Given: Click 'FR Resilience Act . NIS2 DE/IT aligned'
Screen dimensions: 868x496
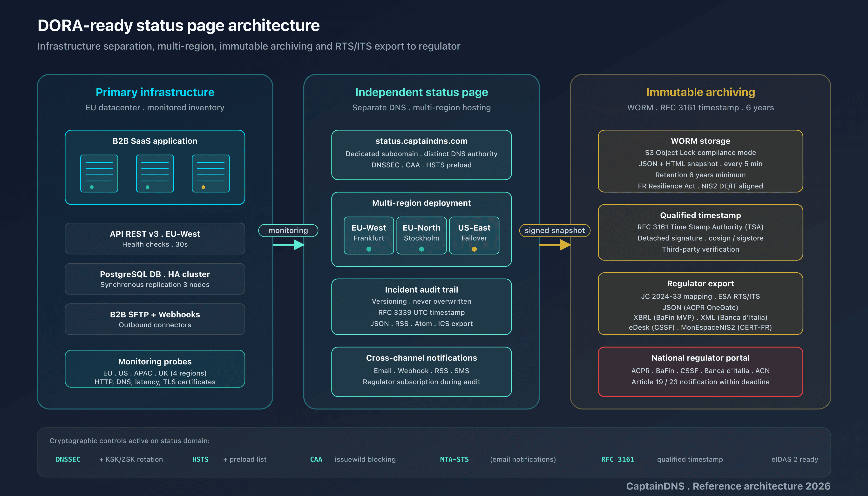Looking at the screenshot, I should [700, 186].
